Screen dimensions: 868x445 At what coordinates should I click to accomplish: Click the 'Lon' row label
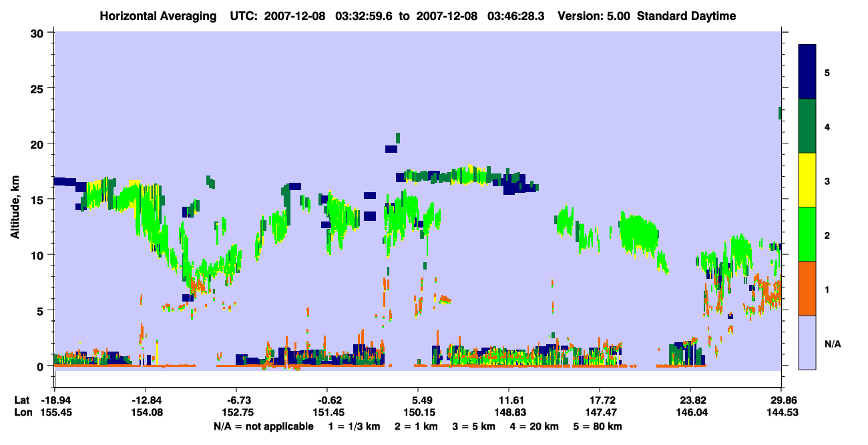point(23,412)
